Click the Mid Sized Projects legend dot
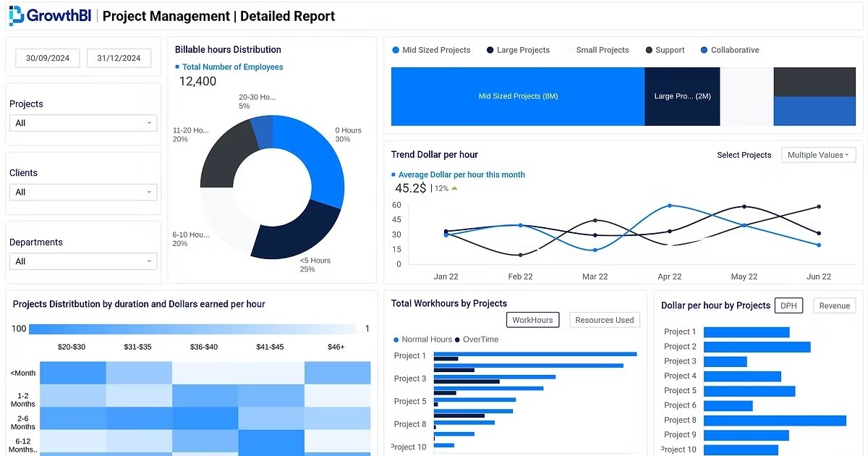Image resolution: width=868 pixels, height=456 pixels. 395,50
